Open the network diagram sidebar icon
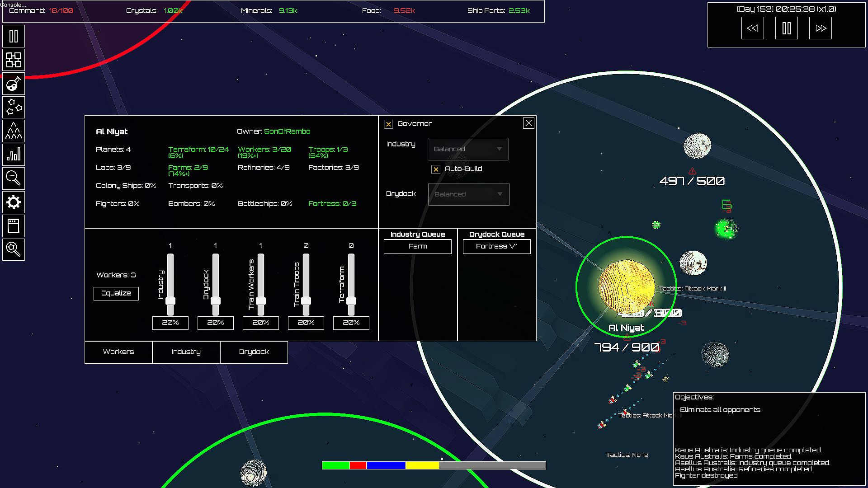 pyautogui.click(x=14, y=60)
